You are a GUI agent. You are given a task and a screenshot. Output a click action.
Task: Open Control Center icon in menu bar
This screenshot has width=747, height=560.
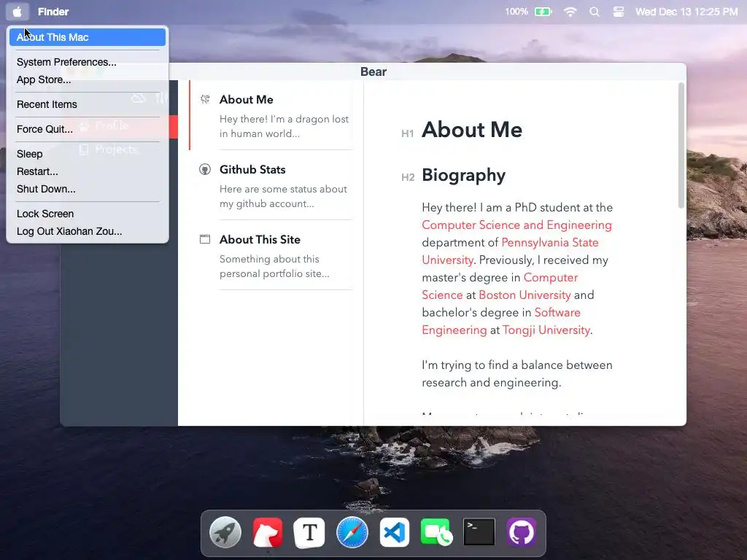coord(619,12)
